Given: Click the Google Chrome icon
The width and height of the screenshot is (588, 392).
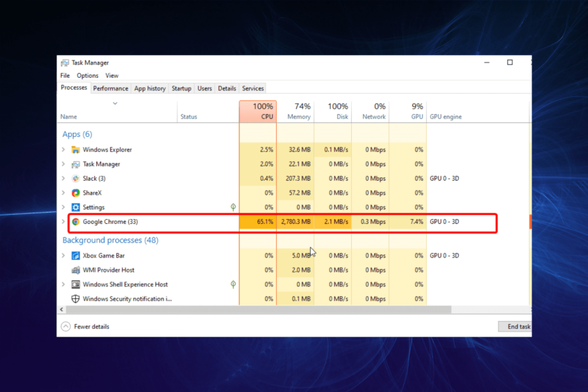Looking at the screenshot, I should coord(76,221).
